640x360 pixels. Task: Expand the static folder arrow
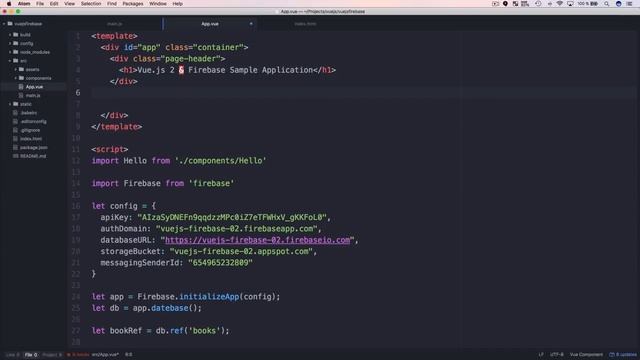10,104
